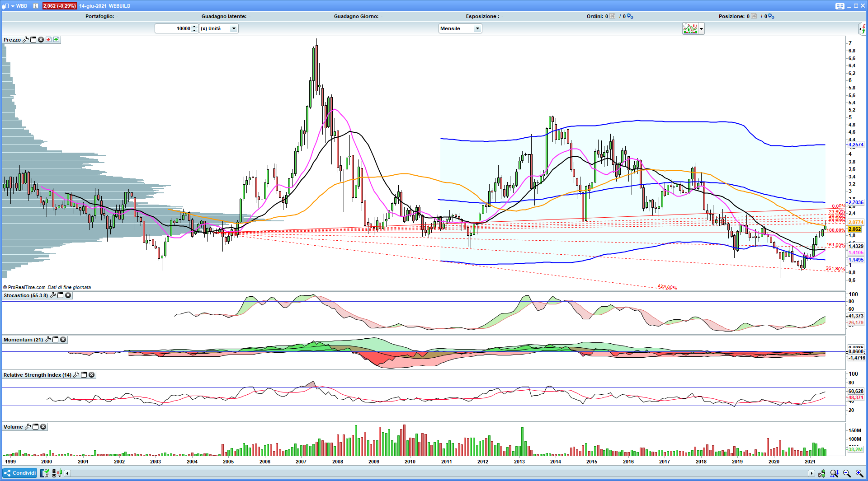Open Momentum (21) settings wrench
868x481 pixels.
(x=47, y=340)
